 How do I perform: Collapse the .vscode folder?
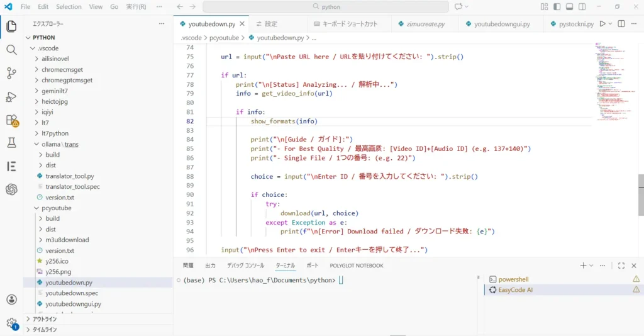click(98, 48)
